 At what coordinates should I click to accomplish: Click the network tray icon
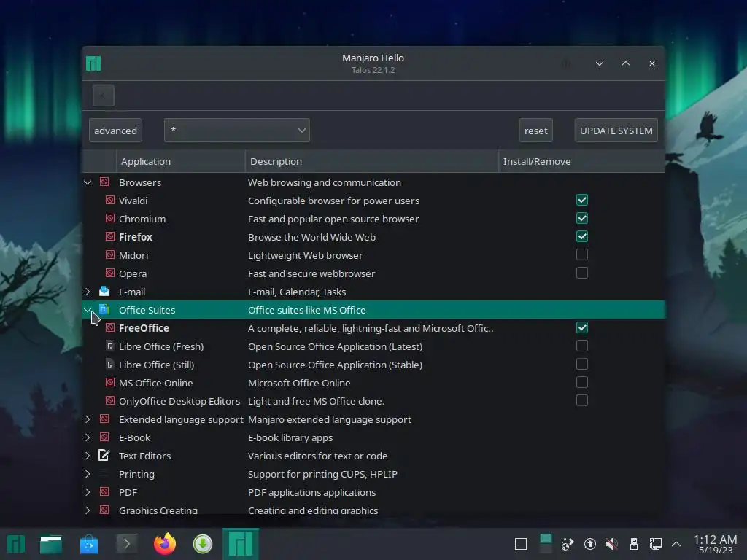pyautogui.click(x=656, y=544)
